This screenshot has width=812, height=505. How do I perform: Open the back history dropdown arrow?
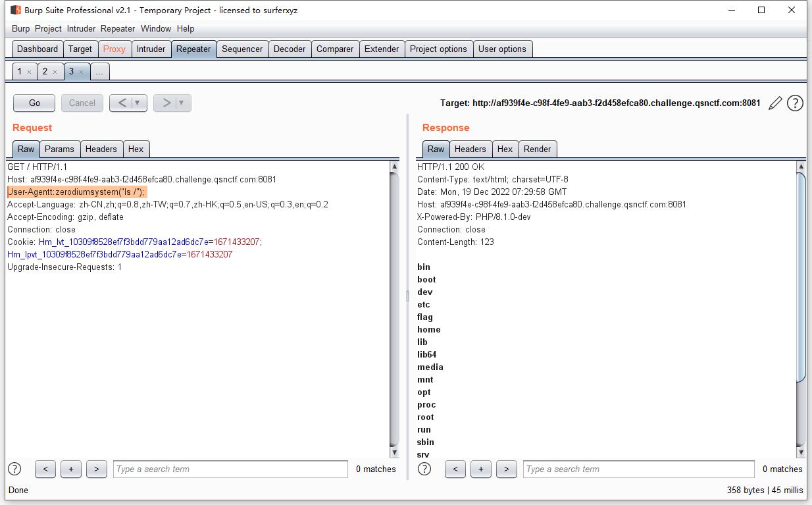pyautogui.click(x=138, y=103)
